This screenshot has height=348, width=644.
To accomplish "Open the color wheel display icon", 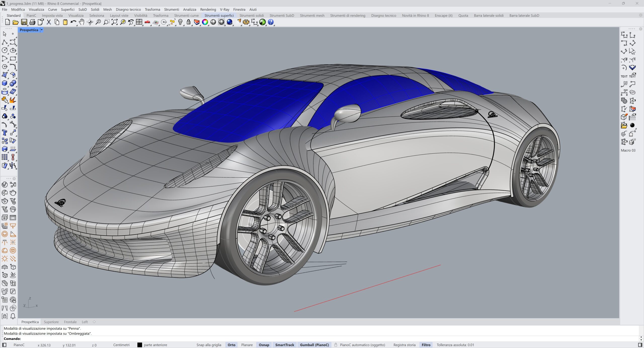I will (x=205, y=22).
